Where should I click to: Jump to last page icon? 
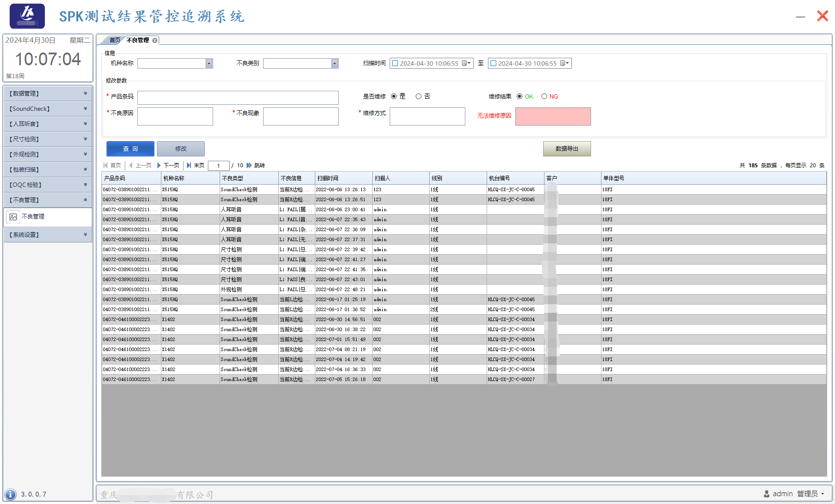coord(189,166)
